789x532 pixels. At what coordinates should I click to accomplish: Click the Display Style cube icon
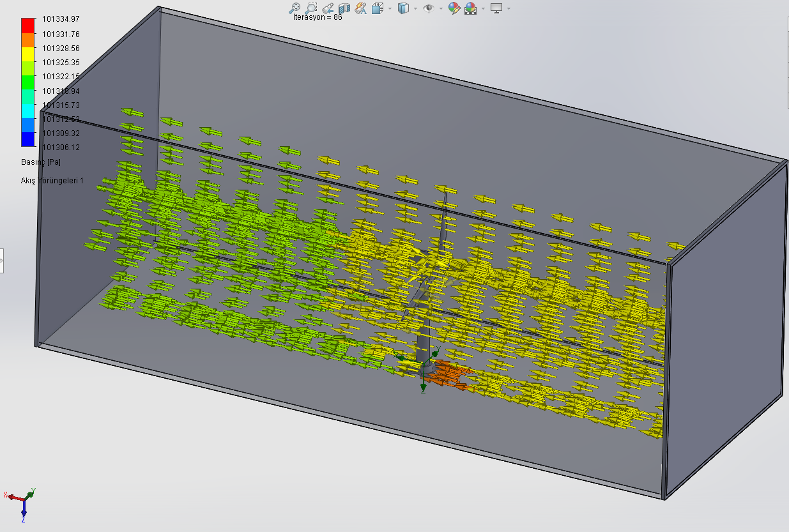click(403, 8)
